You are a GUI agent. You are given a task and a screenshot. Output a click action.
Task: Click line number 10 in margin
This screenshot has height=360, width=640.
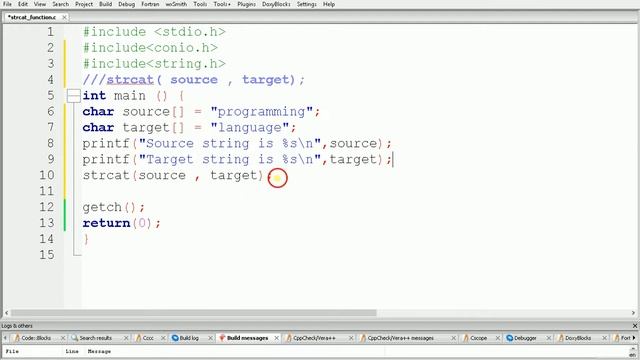(47, 175)
